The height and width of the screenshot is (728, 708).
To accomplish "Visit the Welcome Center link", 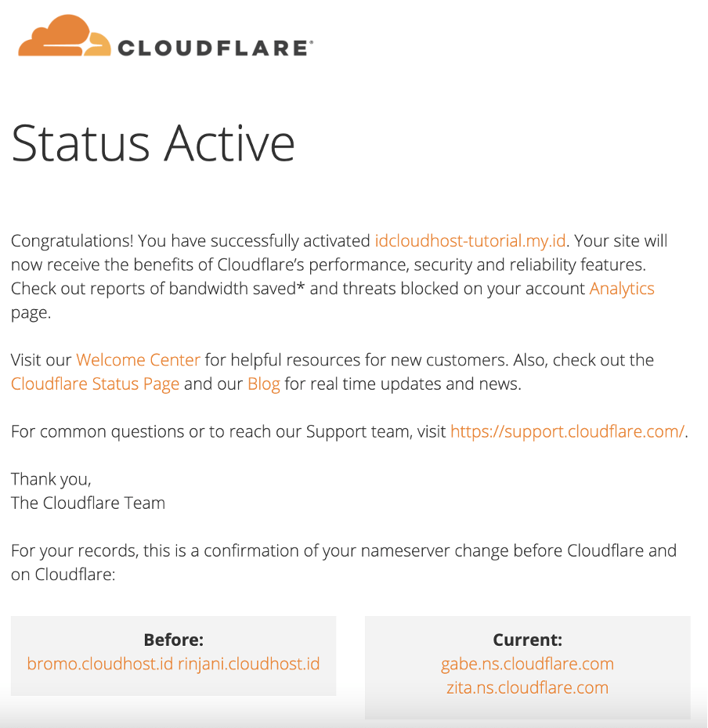I will [x=138, y=360].
